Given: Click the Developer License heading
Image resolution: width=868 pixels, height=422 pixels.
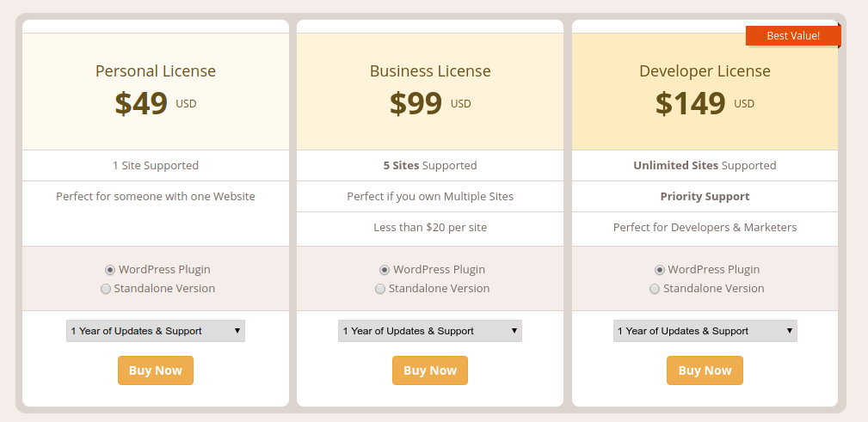Looking at the screenshot, I should click(705, 71).
